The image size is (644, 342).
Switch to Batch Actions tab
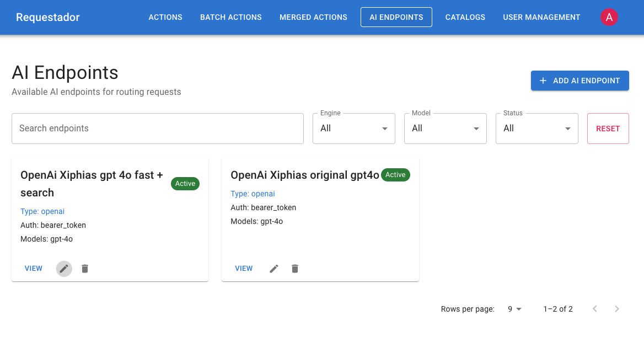click(x=231, y=17)
